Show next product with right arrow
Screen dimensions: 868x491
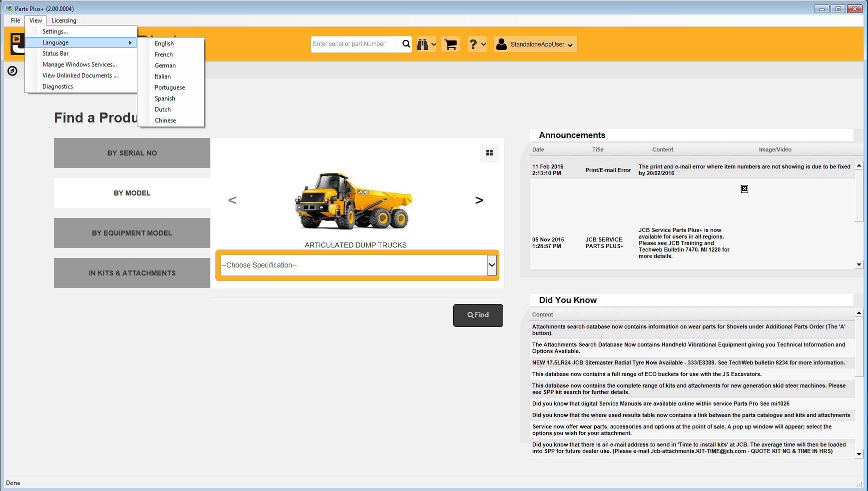[x=479, y=200]
